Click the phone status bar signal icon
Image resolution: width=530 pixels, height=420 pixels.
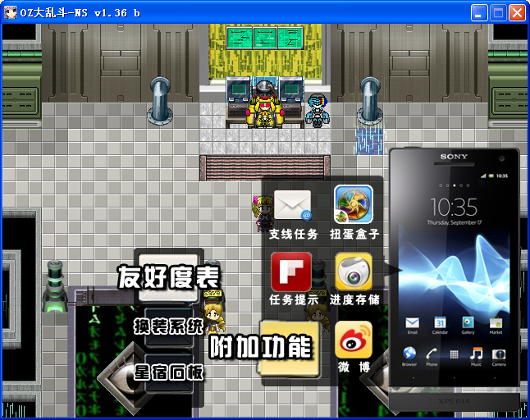pyautogui.click(x=483, y=176)
